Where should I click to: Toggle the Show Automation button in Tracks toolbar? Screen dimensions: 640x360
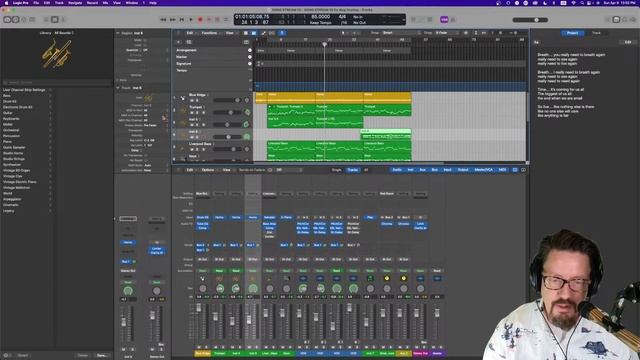pyautogui.click(x=263, y=33)
